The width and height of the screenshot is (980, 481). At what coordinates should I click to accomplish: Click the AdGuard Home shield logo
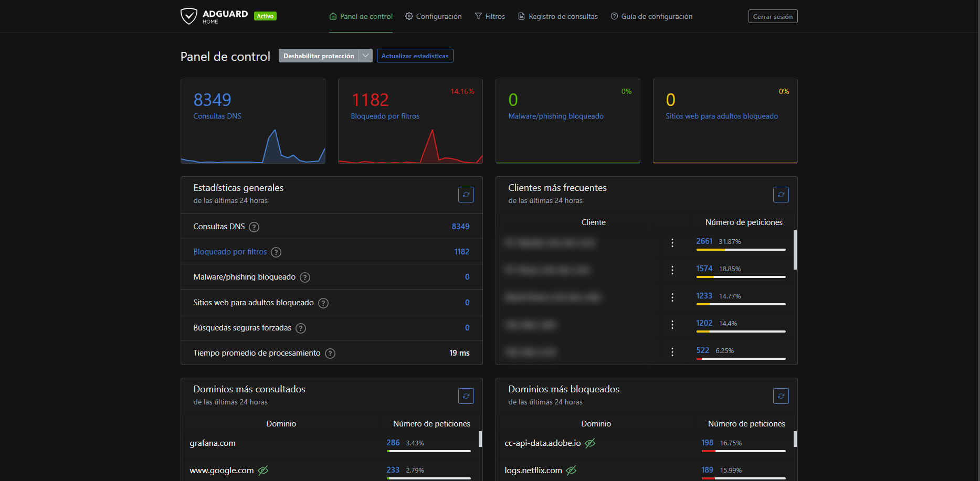point(188,16)
